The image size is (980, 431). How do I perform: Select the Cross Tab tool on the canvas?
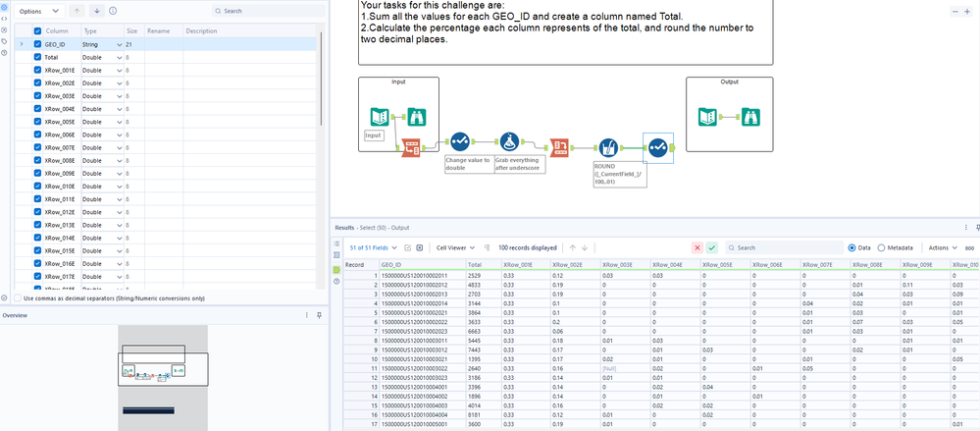(559, 147)
